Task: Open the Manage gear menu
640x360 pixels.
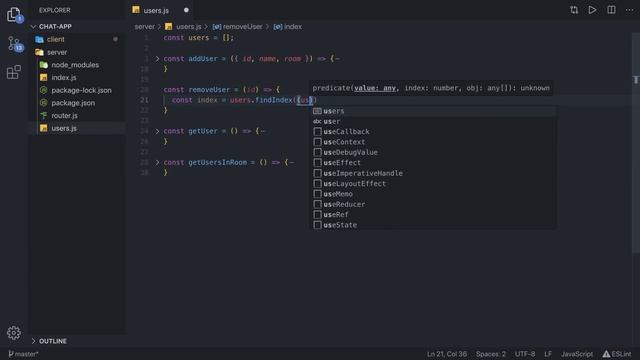Action: point(14,333)
